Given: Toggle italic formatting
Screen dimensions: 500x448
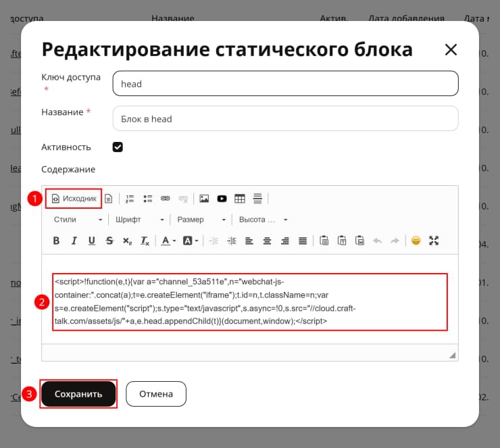Looking at the screenshot, I should [x=74, y=241].
